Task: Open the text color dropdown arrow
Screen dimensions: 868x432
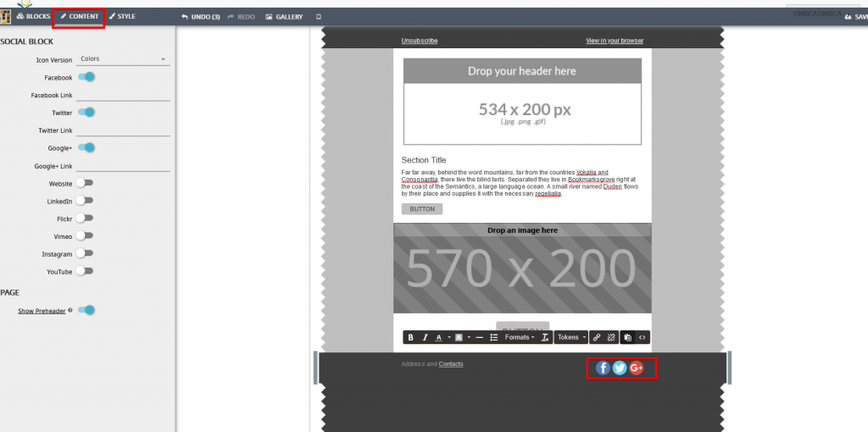Action: 449,337
